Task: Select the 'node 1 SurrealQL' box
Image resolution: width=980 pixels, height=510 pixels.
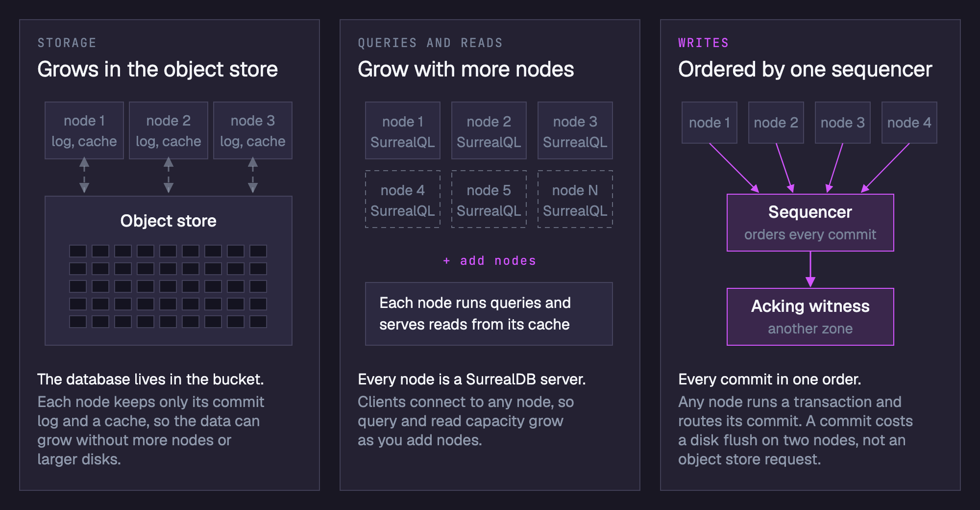Action: 403,130
